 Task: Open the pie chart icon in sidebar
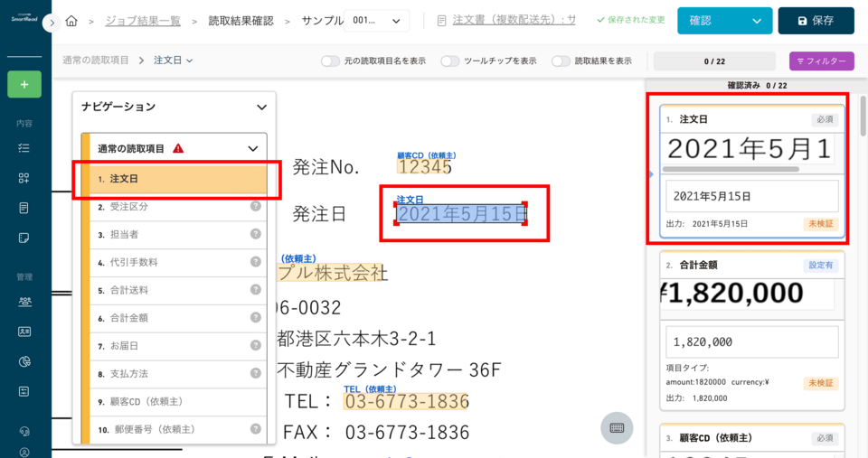[24, 361]
